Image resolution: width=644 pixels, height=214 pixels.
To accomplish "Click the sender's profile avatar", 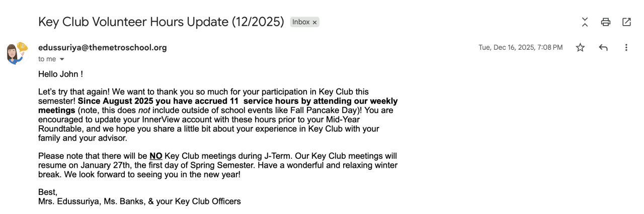I will pos(16,53).
